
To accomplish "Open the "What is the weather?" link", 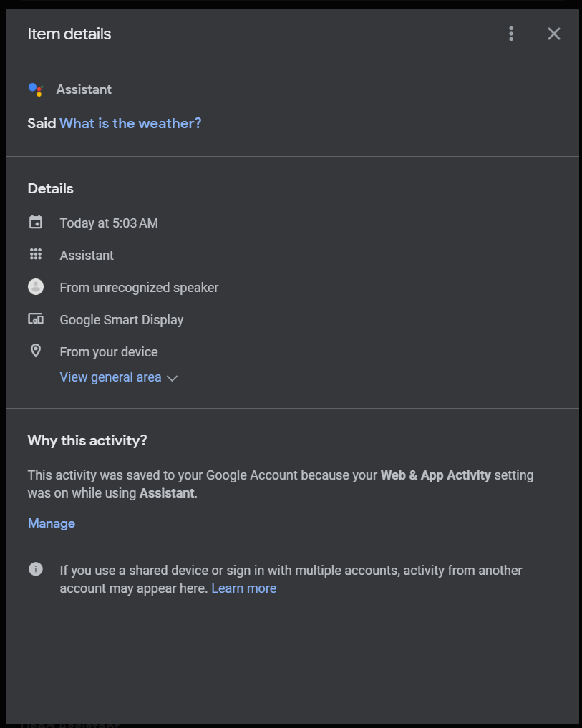I will 130,123.
